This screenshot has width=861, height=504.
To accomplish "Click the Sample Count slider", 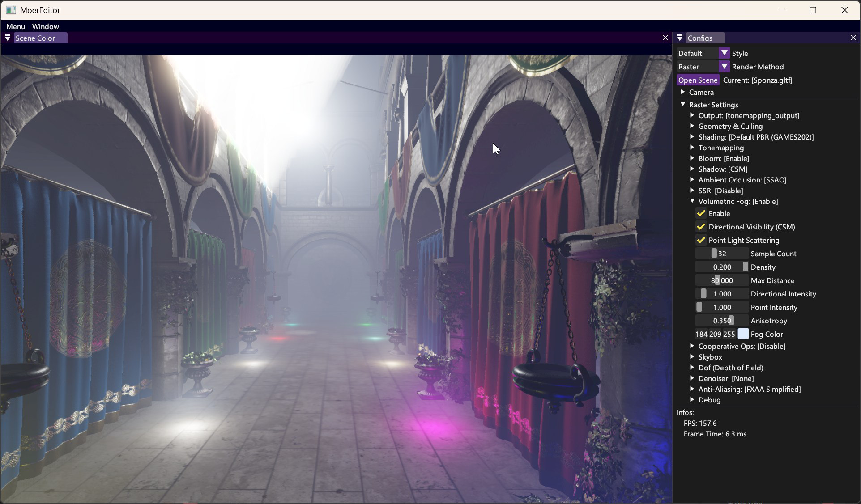I will pos(722,254).
